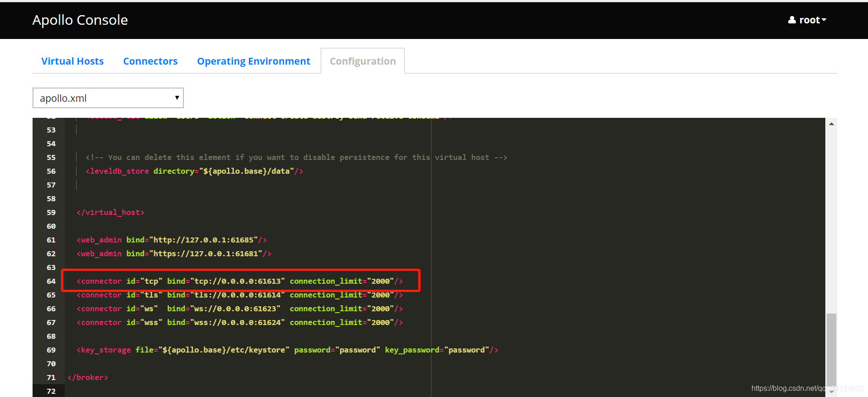Open the root user menu

coord(807,20)
